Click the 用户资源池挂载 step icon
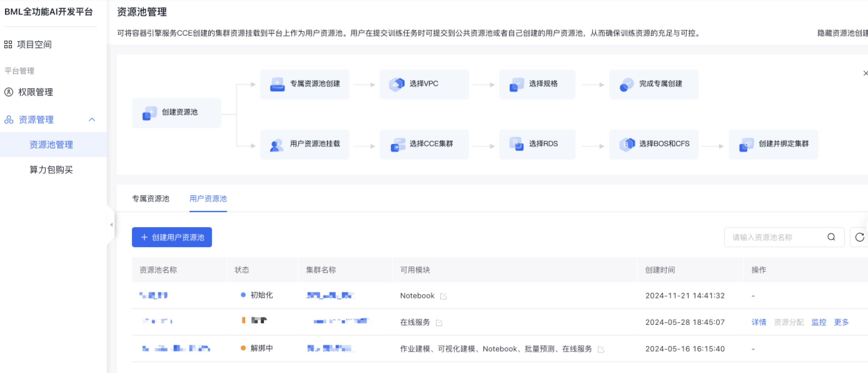This screenshot has height=373, width=868. (x=277, y=145)
